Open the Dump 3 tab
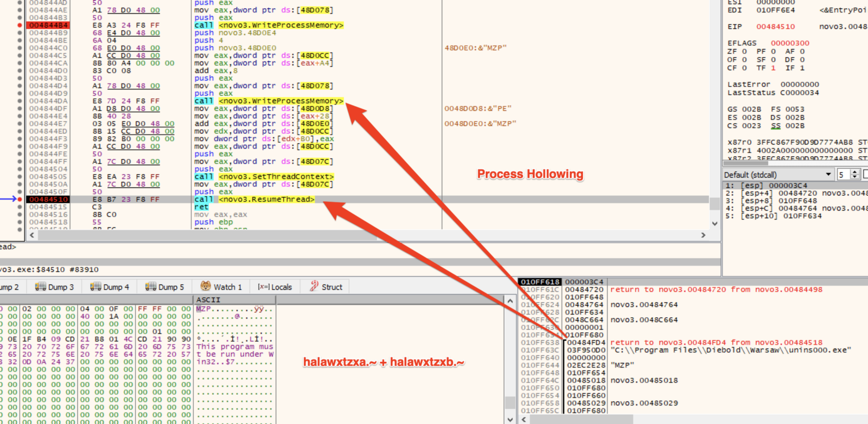Screen dimensions: 868x424 (54, 287)
